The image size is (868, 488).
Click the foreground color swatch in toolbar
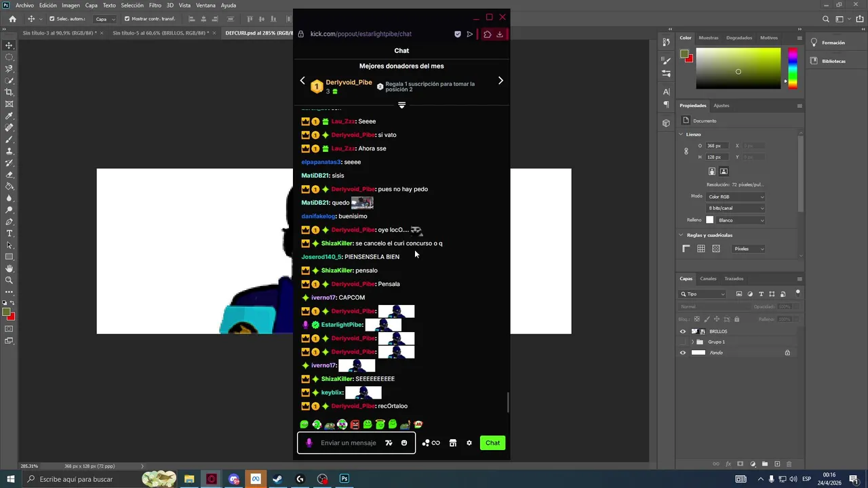(x=7, y=312)
